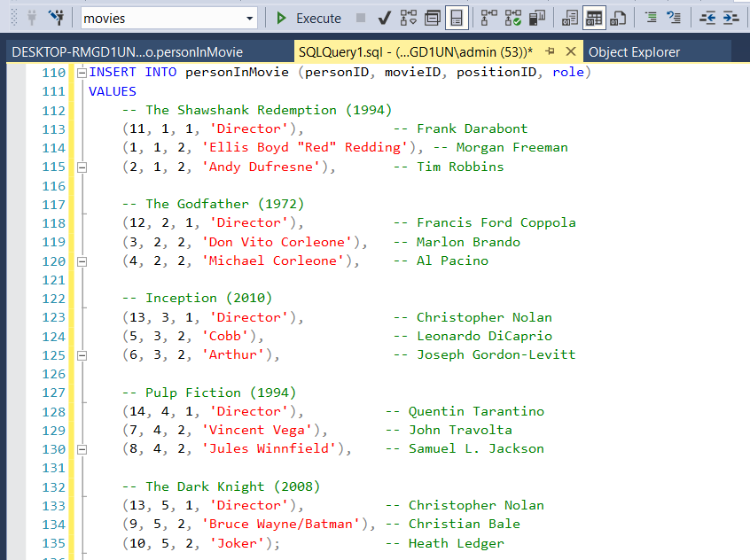Select Results to Text output mode

(570, 19)
